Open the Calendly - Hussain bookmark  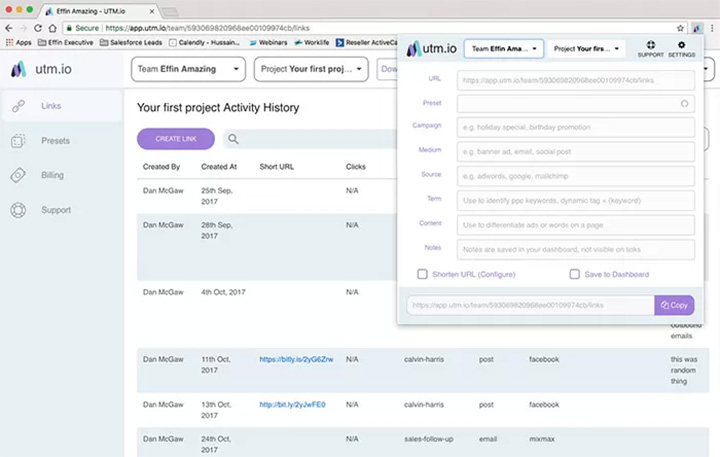coord(204,42)
